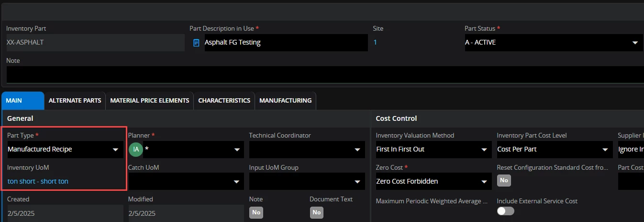Toggle the Note No badge
The image size is (644, 222).
[256, 212]
